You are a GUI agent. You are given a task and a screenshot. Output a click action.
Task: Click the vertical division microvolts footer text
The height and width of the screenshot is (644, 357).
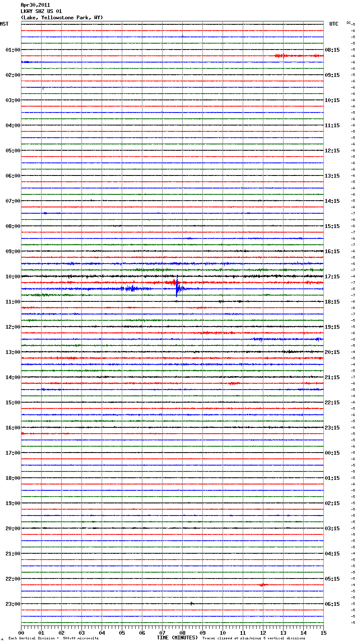53,638
